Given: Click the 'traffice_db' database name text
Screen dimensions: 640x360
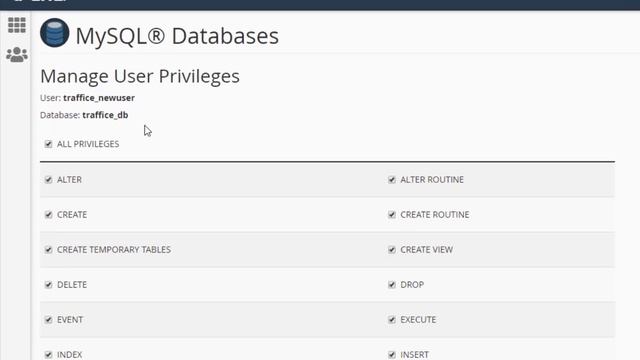Looking at the screenshot, I should [x=105, y=115].
